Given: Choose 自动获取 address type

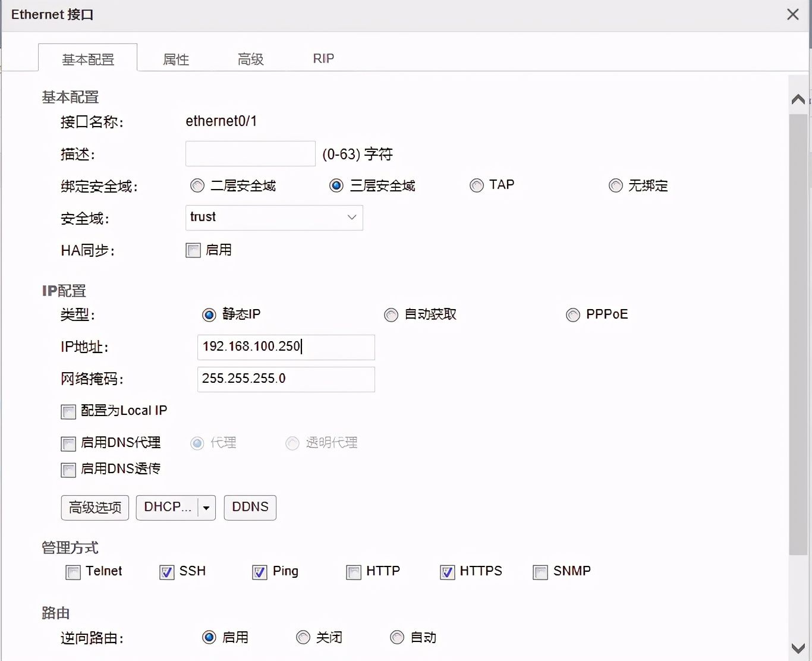Looking at the screenshot, I should click(x=391, y=315).
